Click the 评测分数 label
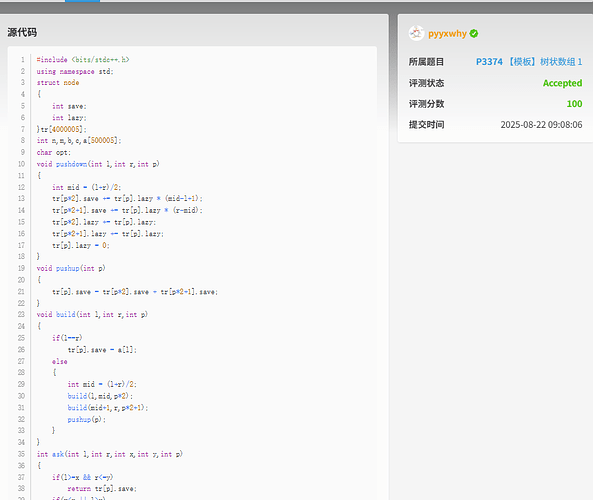Image resolution: width=593 pixels, height=500 pixels. (x=426, y=104)
